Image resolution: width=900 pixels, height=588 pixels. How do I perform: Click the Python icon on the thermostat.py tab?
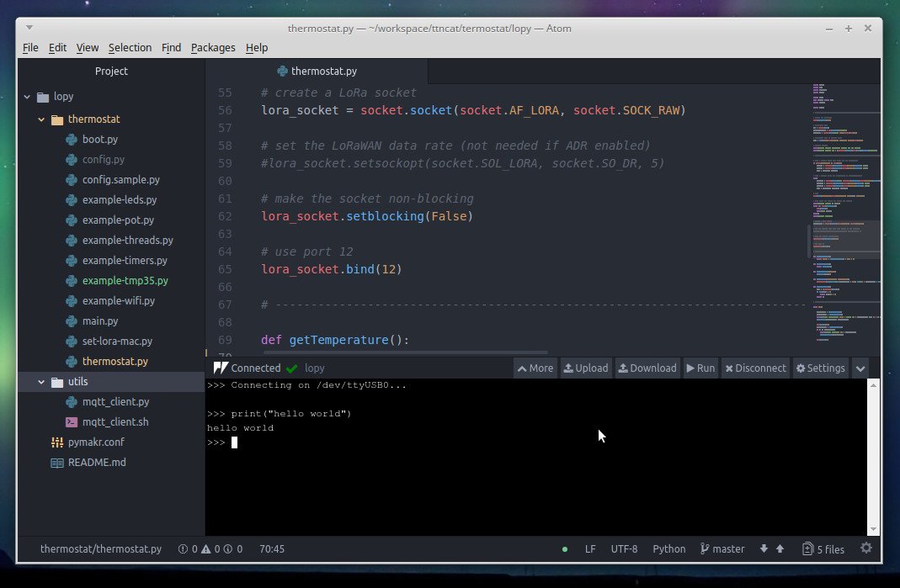282,72
